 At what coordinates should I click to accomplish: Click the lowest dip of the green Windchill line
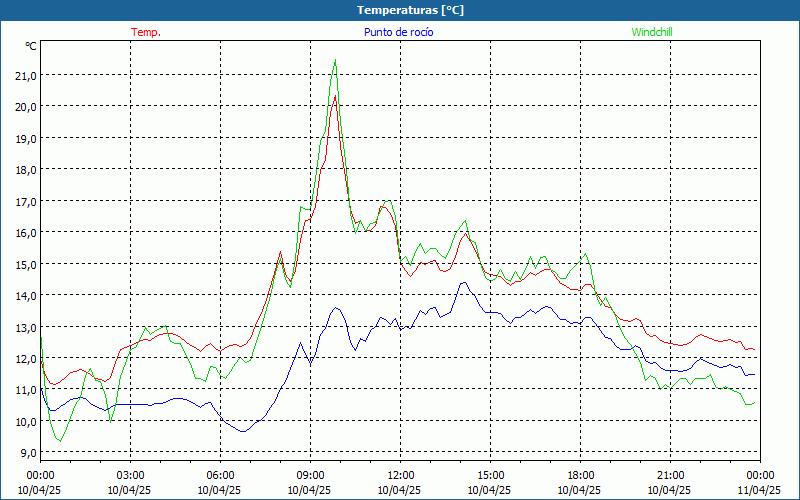[x=59, y=440]
